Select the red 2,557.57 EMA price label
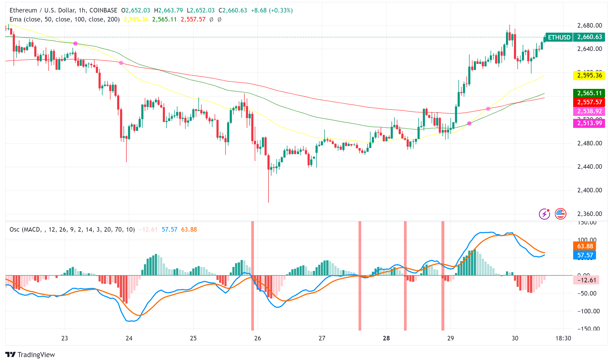Viewport: 613px width, 364px height. coord(589,102)
